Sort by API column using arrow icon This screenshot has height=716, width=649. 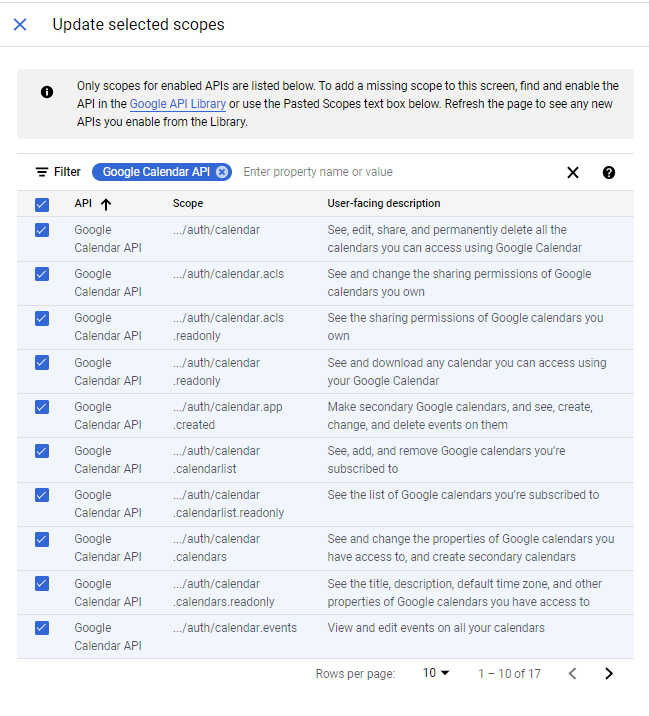coord(106,204)
